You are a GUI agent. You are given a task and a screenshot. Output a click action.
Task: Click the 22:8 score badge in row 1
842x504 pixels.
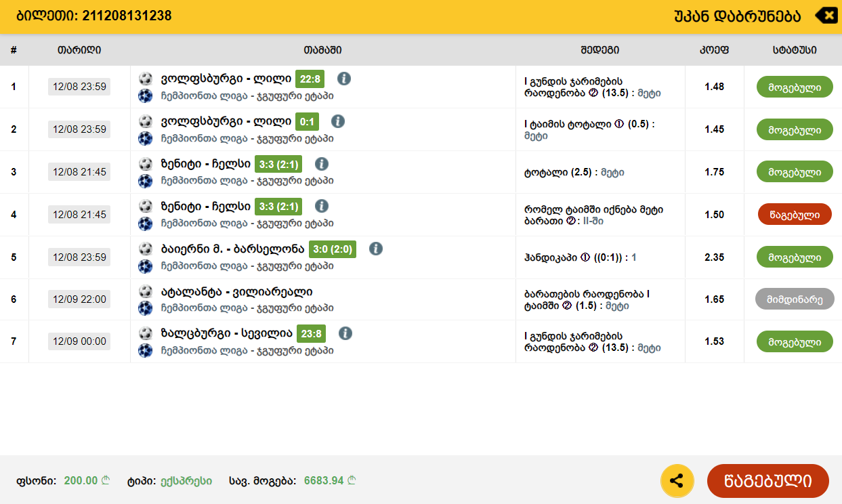[x=310, y=79]
